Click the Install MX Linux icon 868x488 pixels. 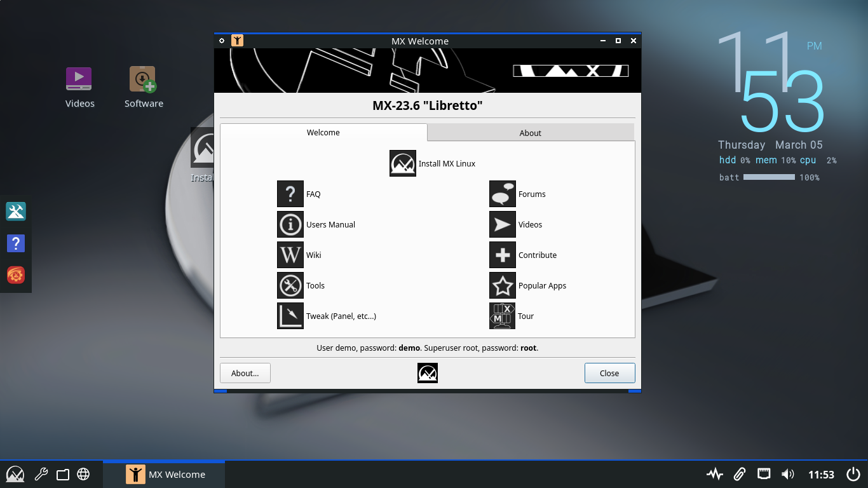click(402, 163)
